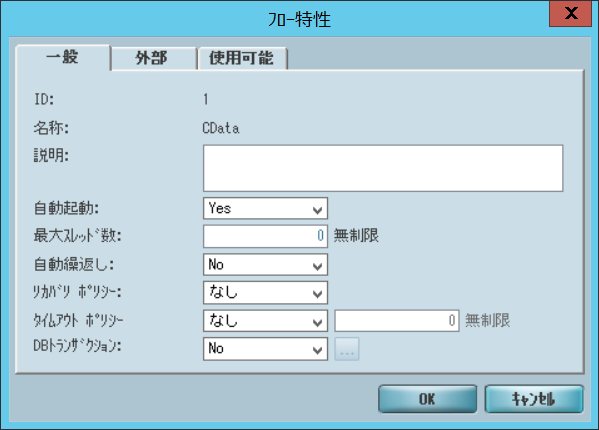This screenshot has height=430, width=599.
Task: Click the ellipsis button beside DBトランザクション
Action: point(347,349)
